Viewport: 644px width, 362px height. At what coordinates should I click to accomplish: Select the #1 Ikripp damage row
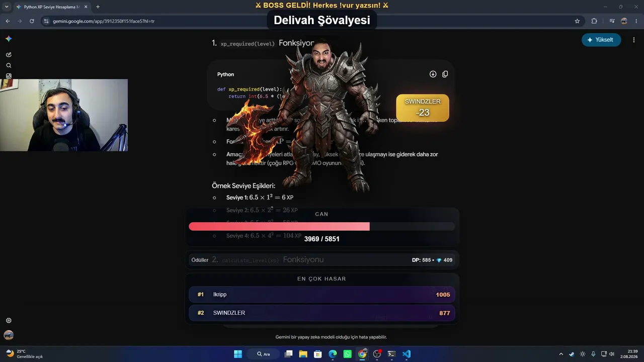pyautogui.click(x=321, y=295)
